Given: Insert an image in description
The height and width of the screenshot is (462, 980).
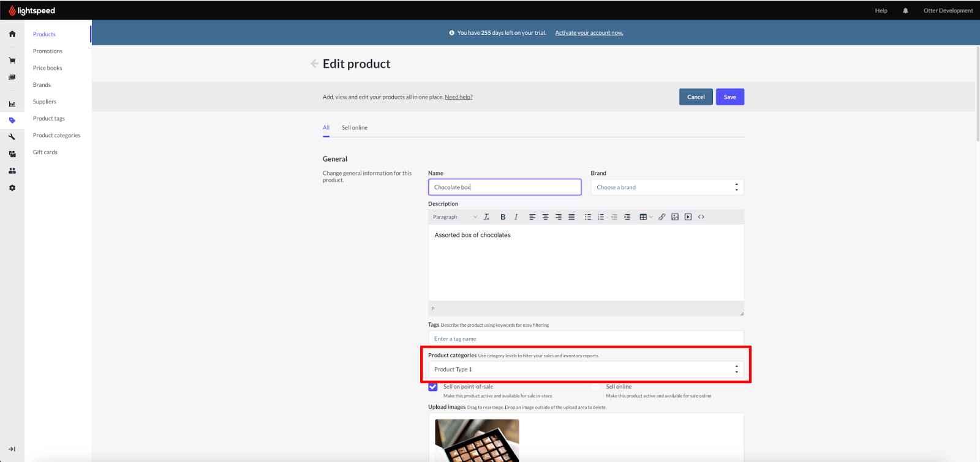Looking at the screenshot, I should pyautogui.click(x=675, y=217).
